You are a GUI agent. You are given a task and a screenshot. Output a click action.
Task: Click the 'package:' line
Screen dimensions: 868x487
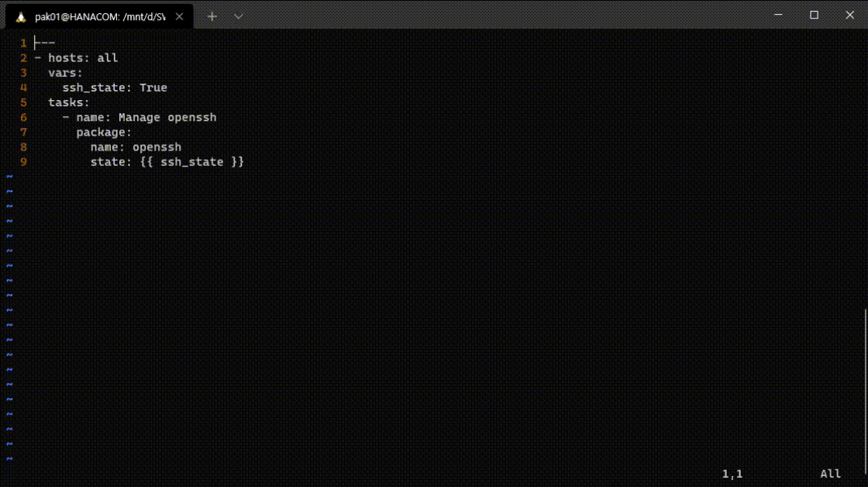point(104,133)
